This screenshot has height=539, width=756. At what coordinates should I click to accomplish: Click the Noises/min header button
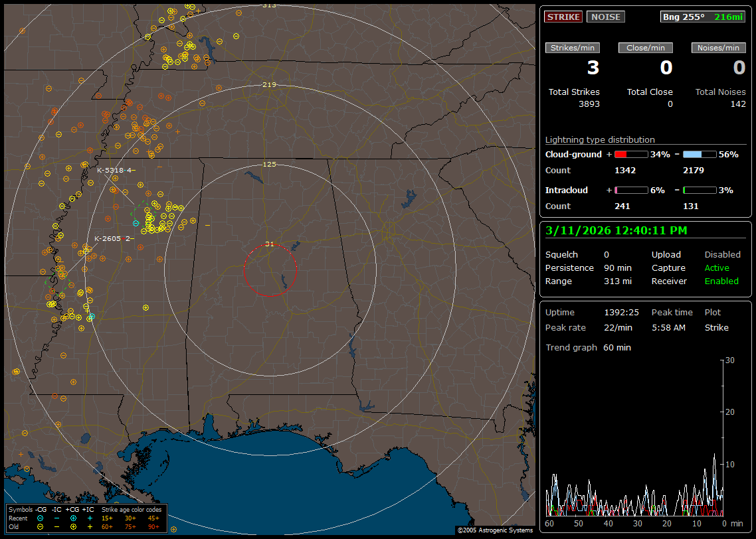718,48
